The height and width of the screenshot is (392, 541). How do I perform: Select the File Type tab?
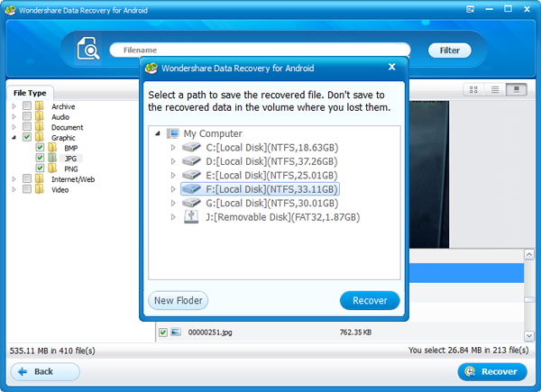pos(30,93)
